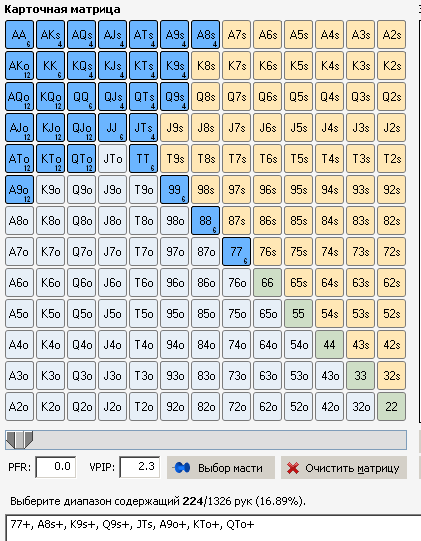Select the A5s suited cell
Viewport: 421px width, 541px height.
click(x=298, y=35)
